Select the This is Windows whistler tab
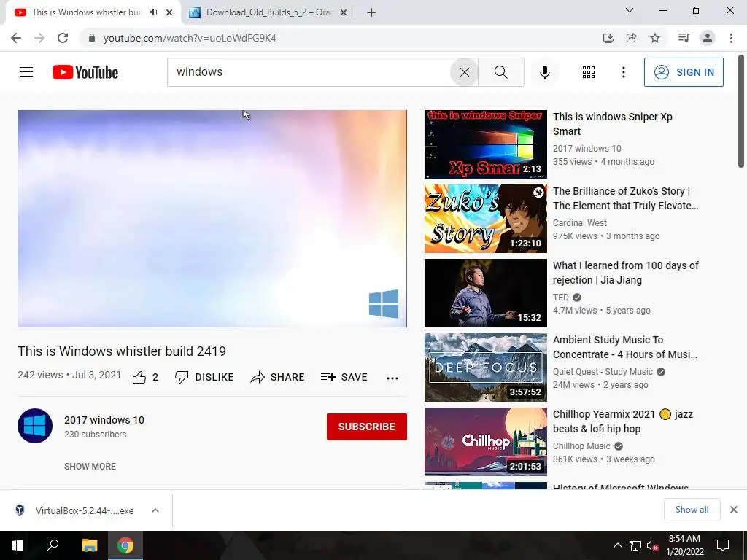This screenshot has width=747, height=560. (x=86, y=12)
